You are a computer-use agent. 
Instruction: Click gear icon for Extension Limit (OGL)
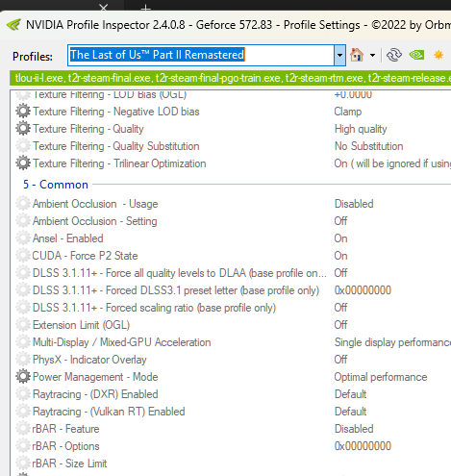point(23,325)
